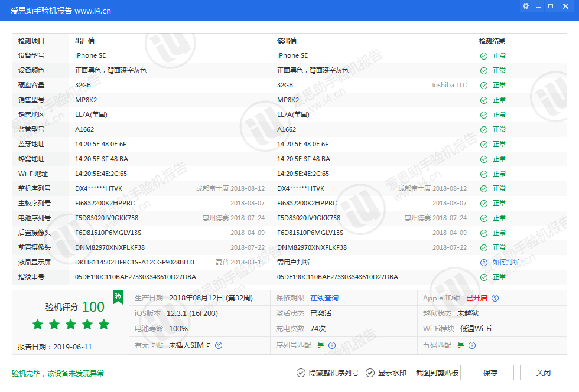The height and width of the screenshot is (392, 579).
Task: Click green 验 badge on score card
Action: [x=118, y=296]
